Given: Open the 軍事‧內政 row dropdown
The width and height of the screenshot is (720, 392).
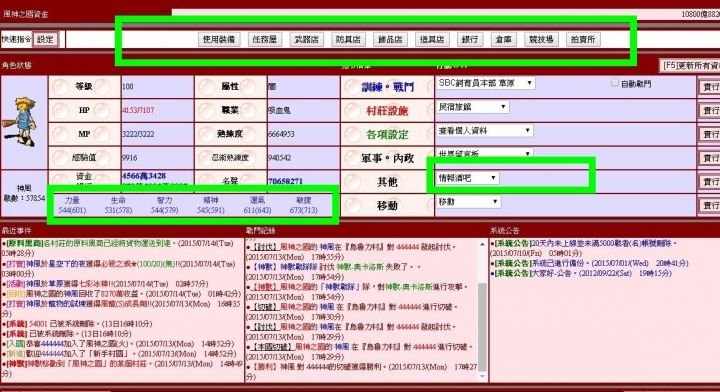Looking at the screenshot, I should tap(484, 153).
